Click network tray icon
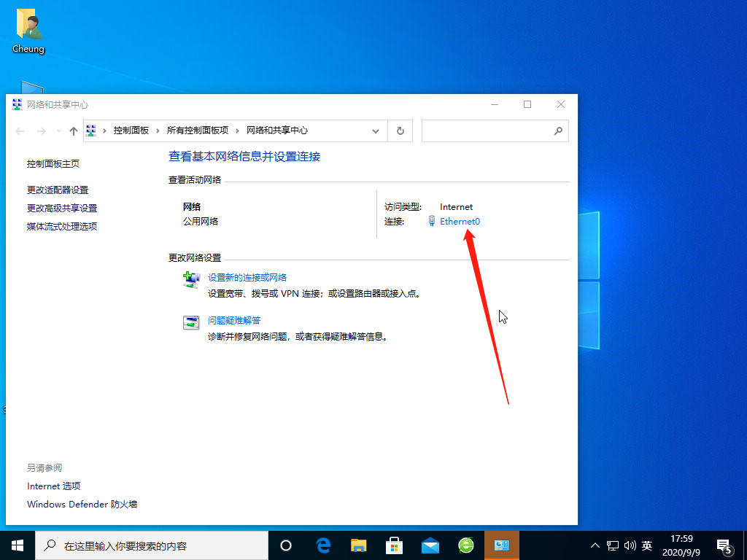The height and width of the screenshot is (560, 747). coord(613,545)
